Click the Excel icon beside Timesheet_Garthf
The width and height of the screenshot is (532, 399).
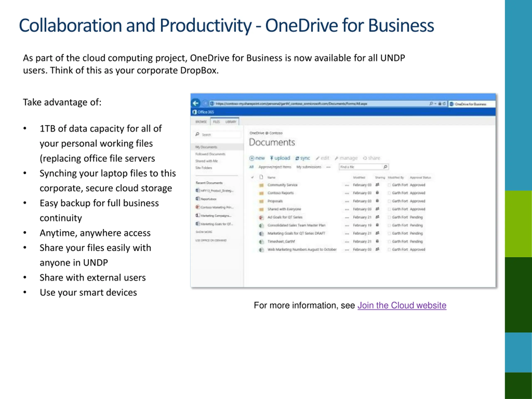pos(261,242)
